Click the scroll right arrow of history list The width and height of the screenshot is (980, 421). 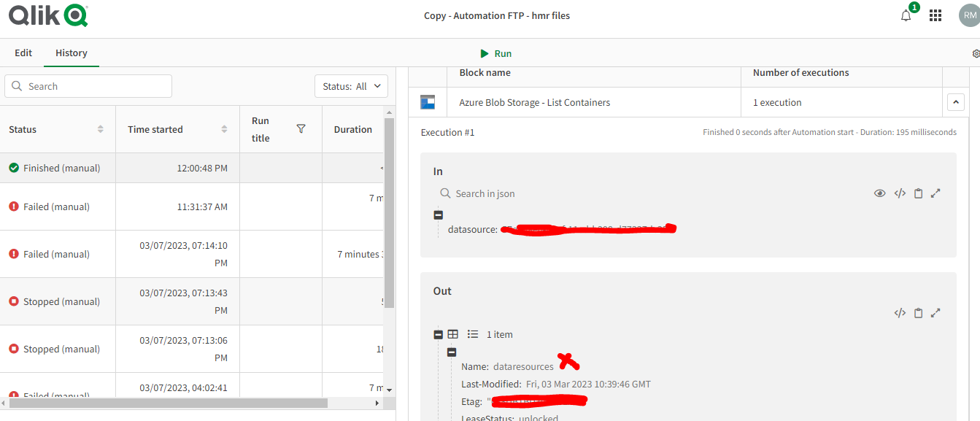(x=377, y=403)
